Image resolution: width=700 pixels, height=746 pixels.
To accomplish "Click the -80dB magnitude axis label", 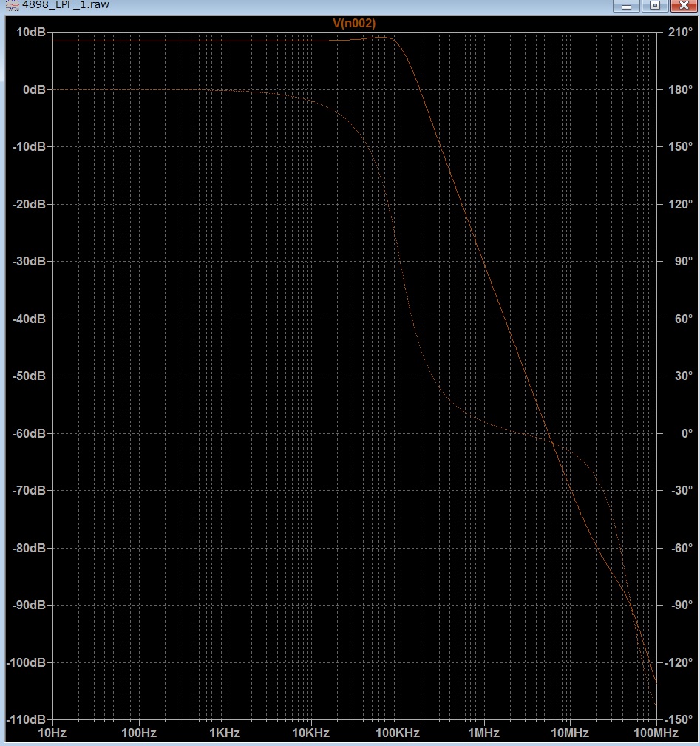I will tap(29, 548).
